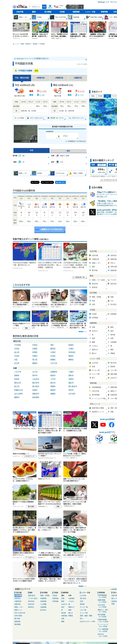Select 衛星 tab in 天気ガイド
This screenshot has height=644, width=117.
click(x=93, y=96)
